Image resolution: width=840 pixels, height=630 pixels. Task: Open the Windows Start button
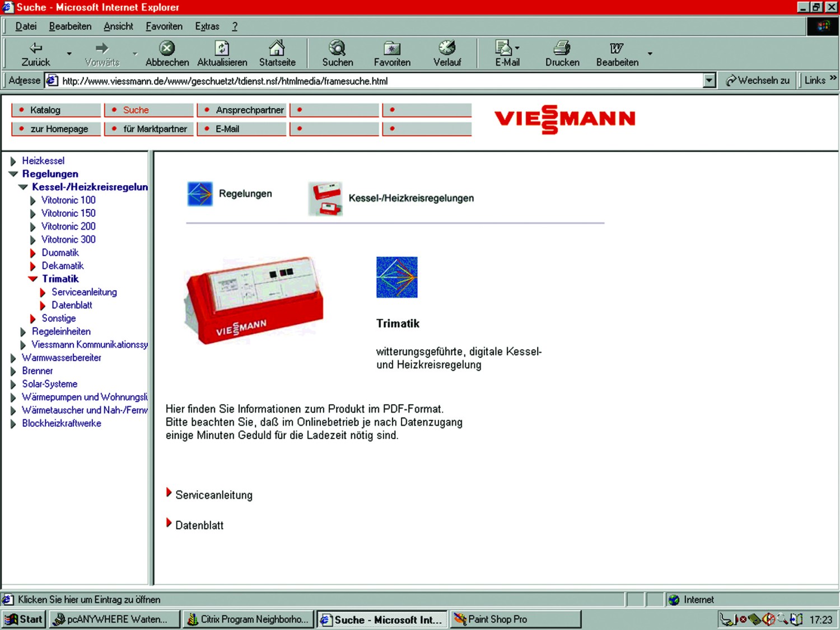point(24,619)
